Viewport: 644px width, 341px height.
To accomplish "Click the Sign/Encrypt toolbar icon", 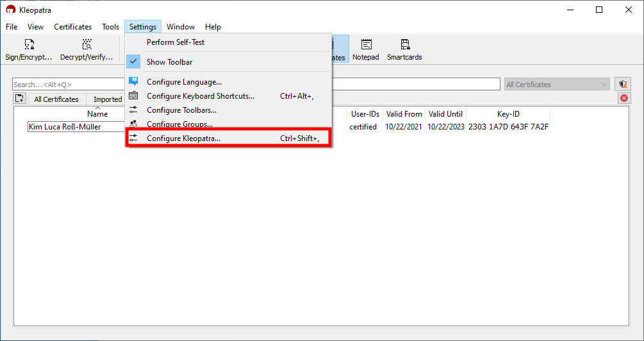I will tap(29, 49).
